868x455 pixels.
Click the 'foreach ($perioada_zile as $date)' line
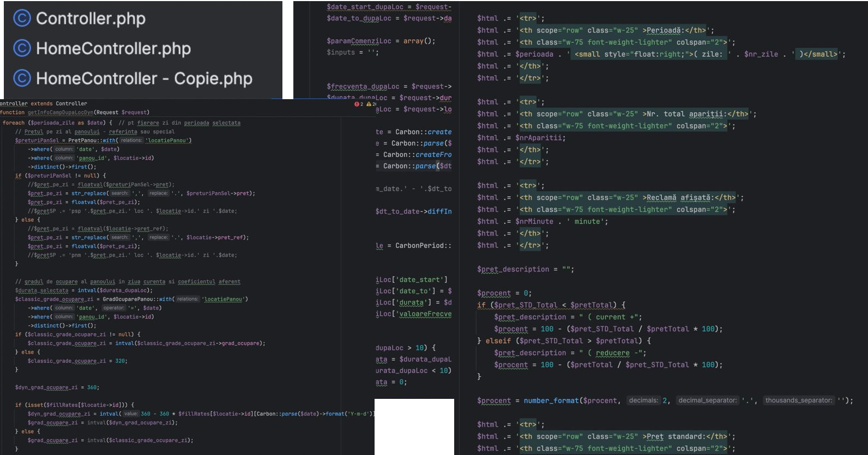[x=122, y=123]
